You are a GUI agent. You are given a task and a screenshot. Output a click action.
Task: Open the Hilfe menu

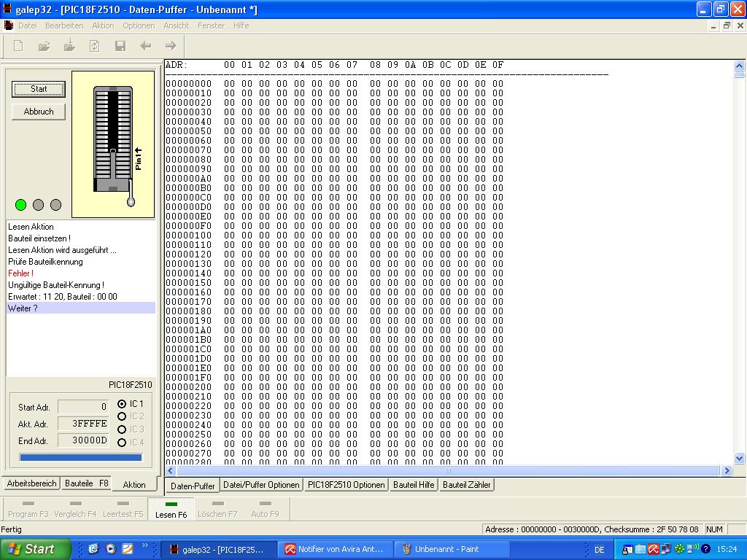click(x=241, y=26)
